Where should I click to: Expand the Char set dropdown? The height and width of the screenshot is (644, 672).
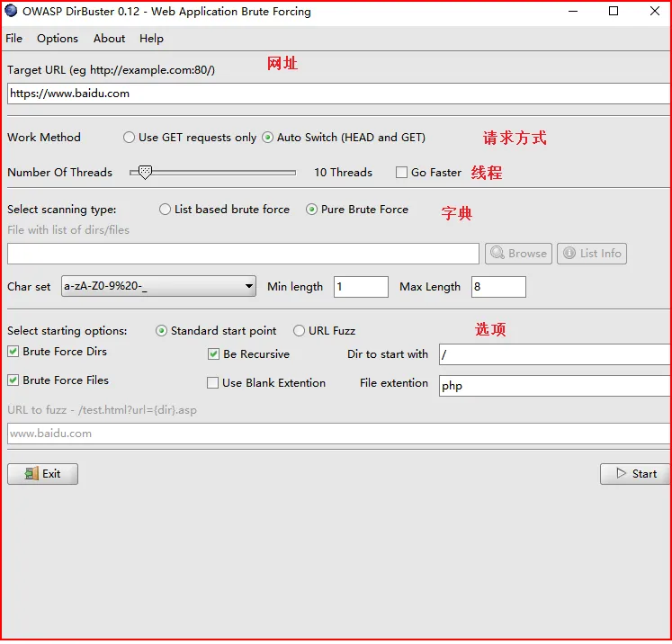point(158,286)
